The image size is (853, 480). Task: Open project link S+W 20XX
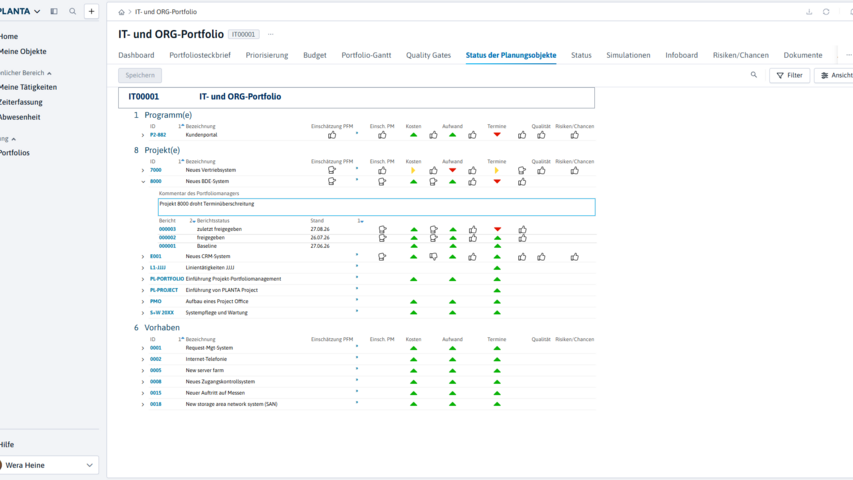[162, 312]
